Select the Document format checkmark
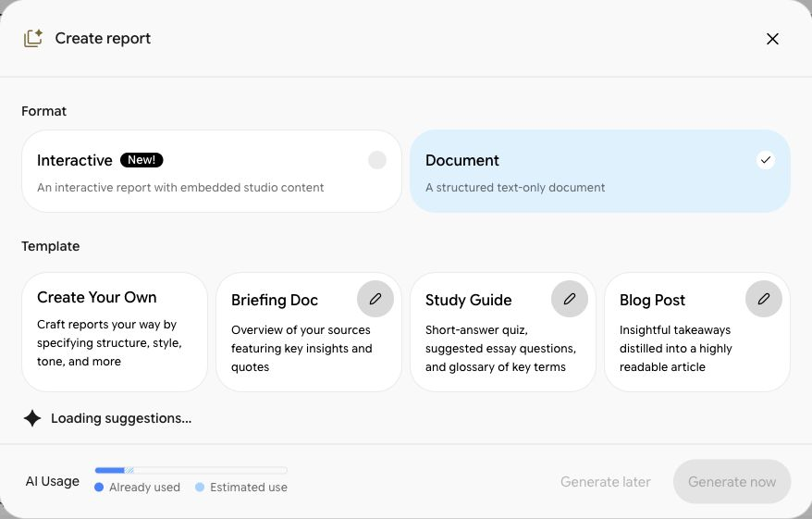 (766, 160)
